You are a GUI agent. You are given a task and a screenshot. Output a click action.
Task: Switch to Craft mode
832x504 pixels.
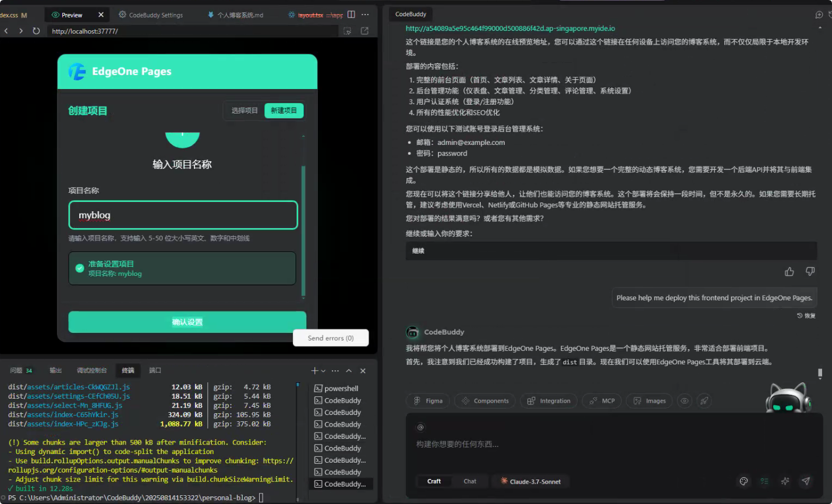tap(434, 481)
